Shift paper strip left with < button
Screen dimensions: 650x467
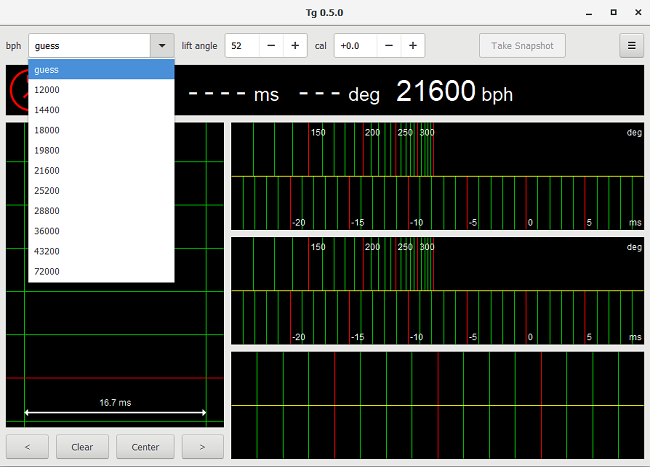pyautogui.click(x=28, y=447)
